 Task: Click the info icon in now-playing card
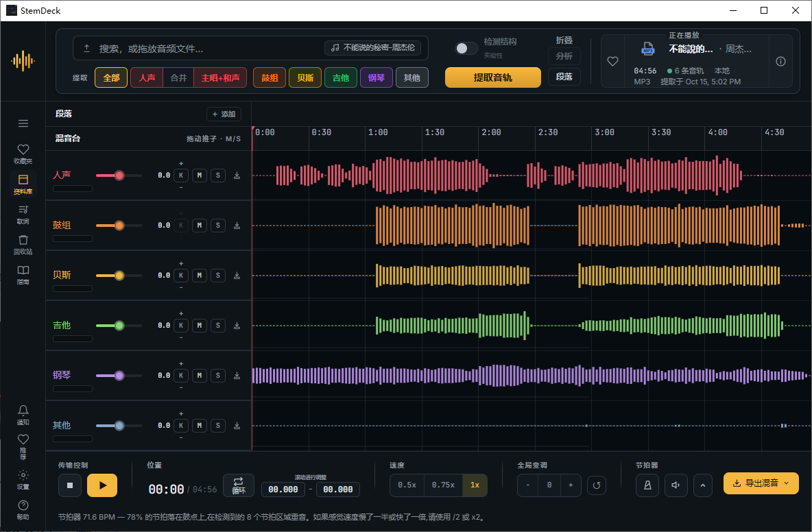click(780, 62)
